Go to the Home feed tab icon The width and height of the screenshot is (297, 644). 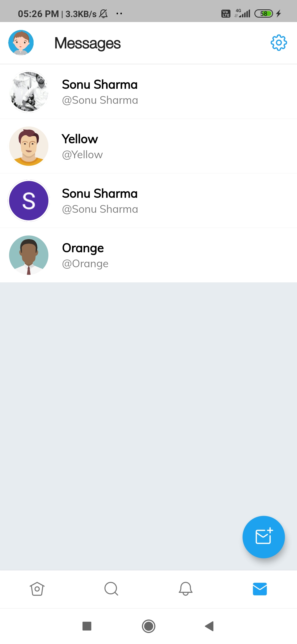point(37,589)
